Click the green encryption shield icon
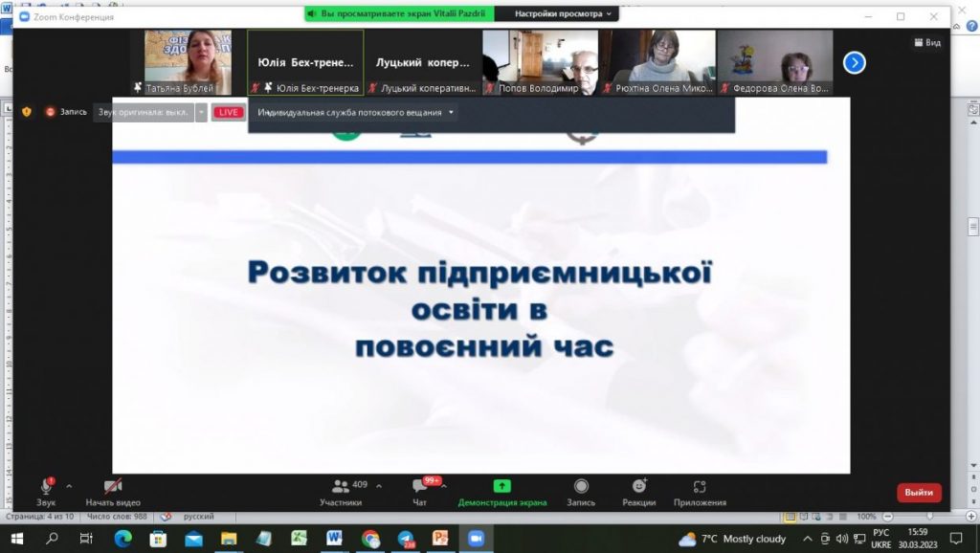Image resolution: width=980 pixels, height=553 pixels. (x=27, y=112)
